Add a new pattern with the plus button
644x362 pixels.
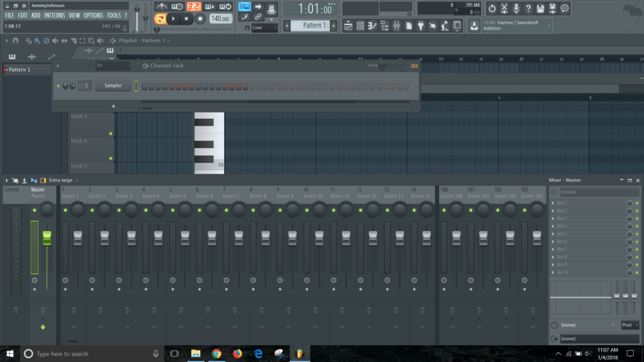[333, 26]
